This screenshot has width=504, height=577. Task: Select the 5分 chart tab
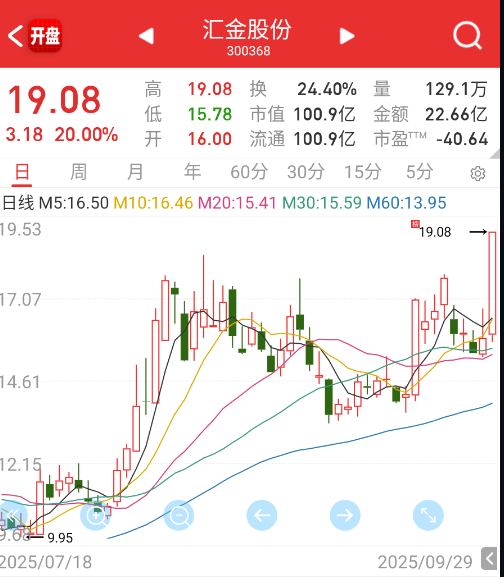[x=419, y=172]
